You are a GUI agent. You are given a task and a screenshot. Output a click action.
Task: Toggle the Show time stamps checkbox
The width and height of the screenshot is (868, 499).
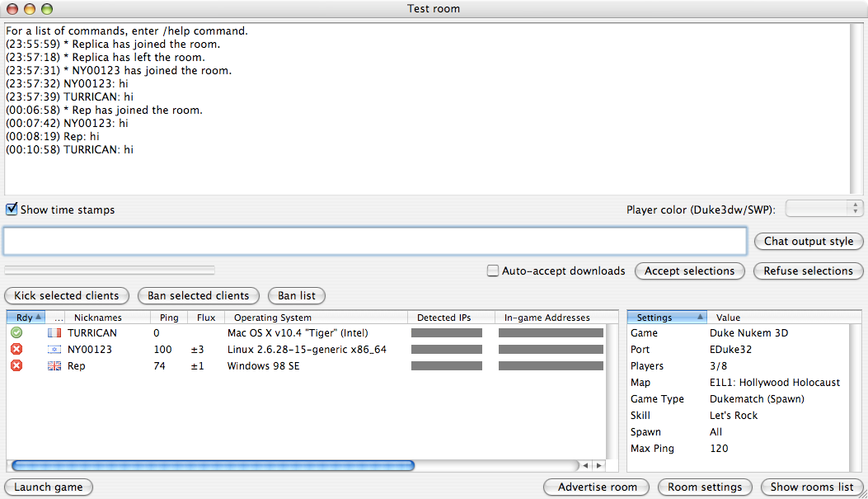[12, 209]
